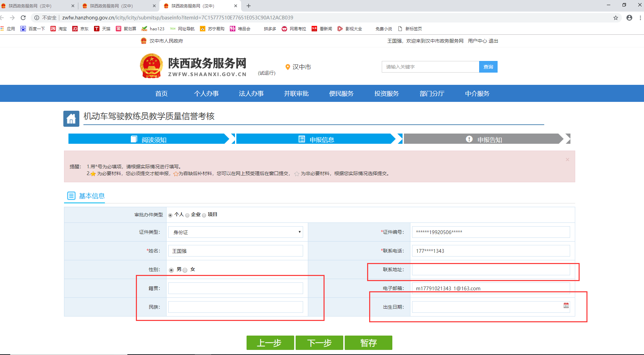
Task: Click the blue home icon beside page title
Action: (x=71, y=119)
